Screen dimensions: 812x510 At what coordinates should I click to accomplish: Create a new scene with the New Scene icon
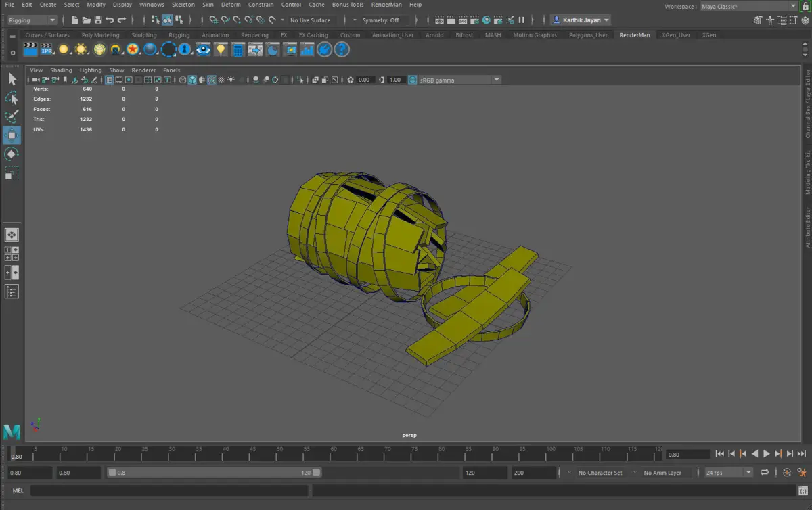tap(74, 20)
